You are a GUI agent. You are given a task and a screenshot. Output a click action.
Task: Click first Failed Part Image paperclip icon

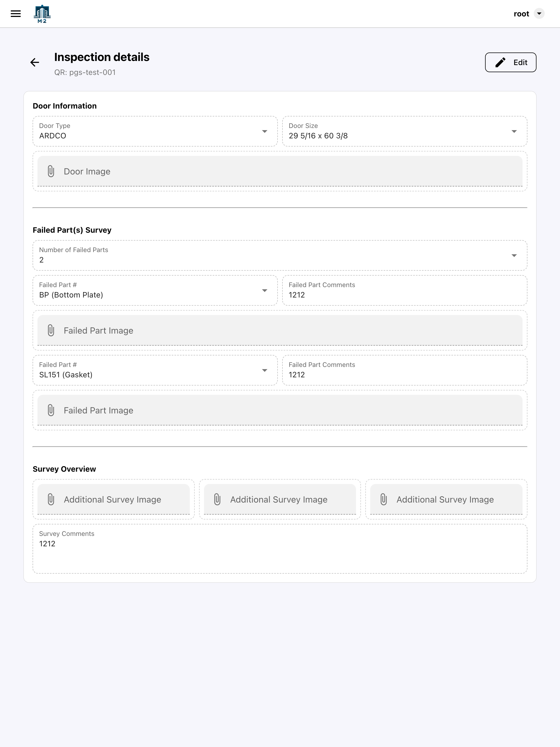tap(51, 330)
